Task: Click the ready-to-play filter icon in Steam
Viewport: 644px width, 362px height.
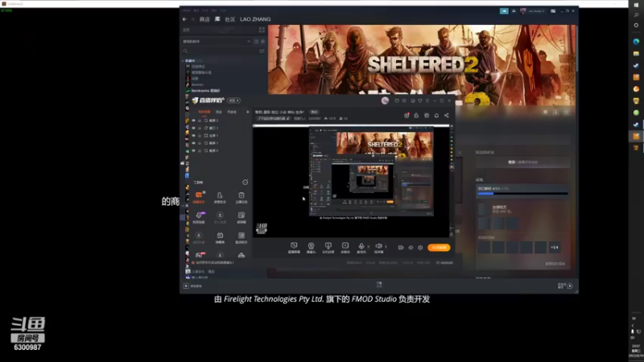Action: tap(263, 42)
